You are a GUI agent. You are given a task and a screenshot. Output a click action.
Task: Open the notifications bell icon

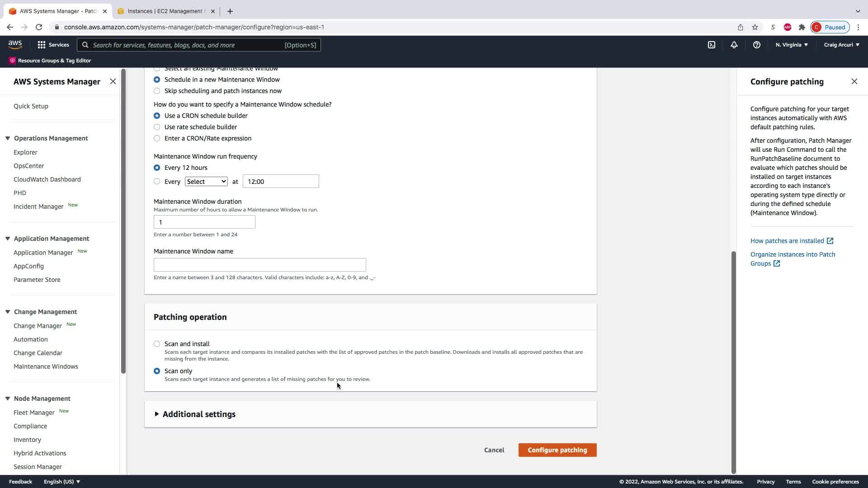[x=734, y=45]
